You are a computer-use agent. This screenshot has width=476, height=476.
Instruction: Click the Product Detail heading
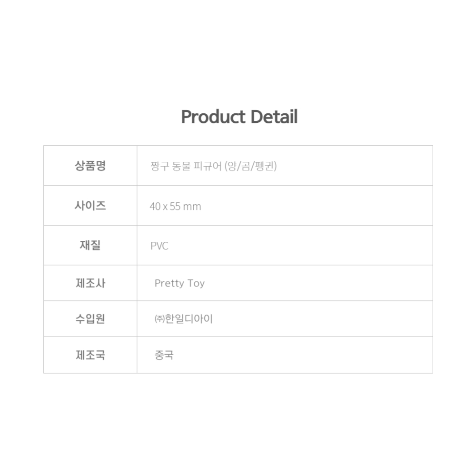(x=239, y=117)
